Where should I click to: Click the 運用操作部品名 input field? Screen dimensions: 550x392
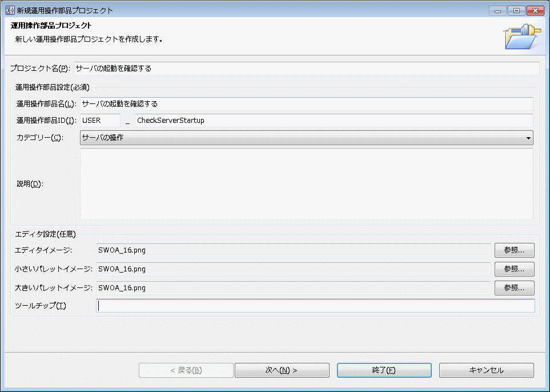(x=307, y=104)
